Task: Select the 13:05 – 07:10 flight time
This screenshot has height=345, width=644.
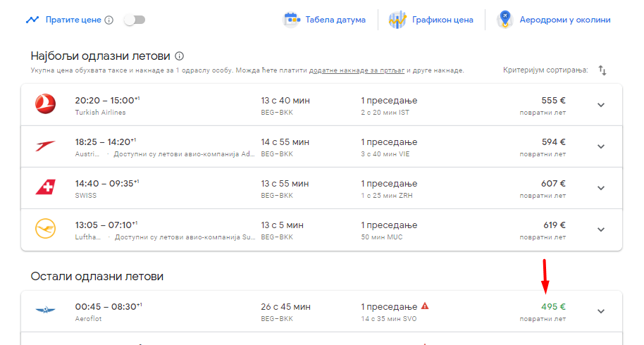Action: 106,225
